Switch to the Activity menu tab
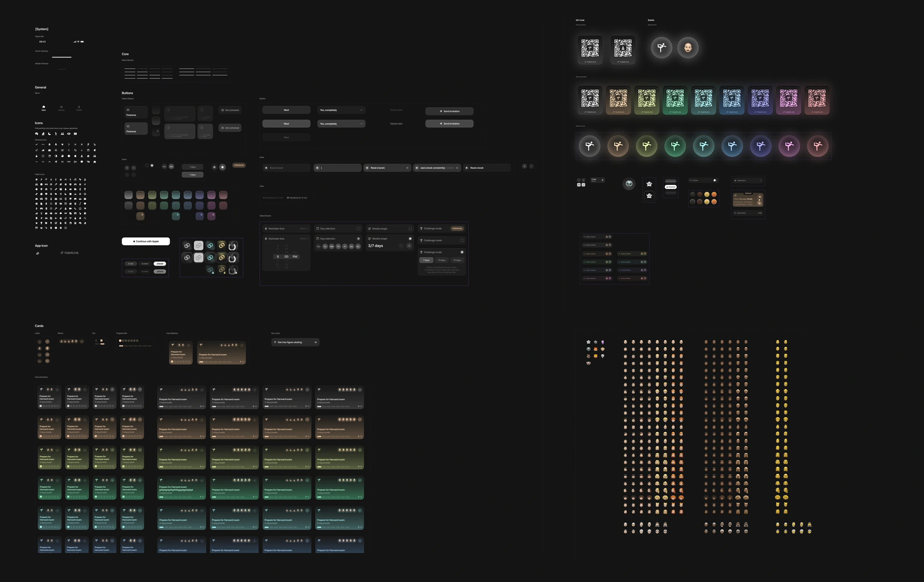The height and width of the screenshot is (582, 924). (61, 108)
